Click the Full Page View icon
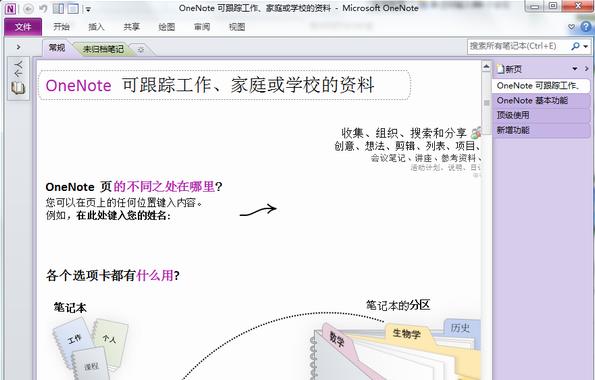 click(73, 8)
